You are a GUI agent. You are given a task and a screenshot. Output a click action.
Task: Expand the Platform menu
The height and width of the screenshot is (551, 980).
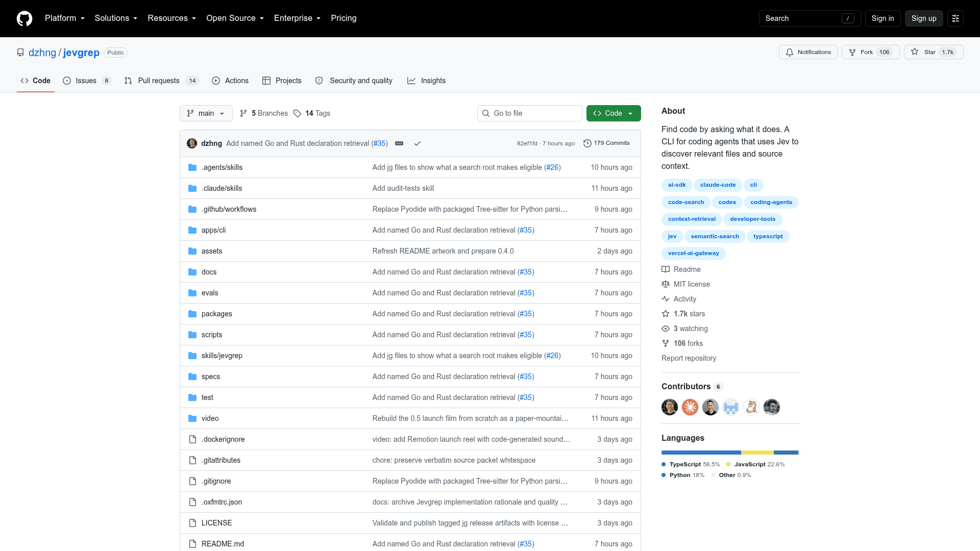click(x=65, y=18)
